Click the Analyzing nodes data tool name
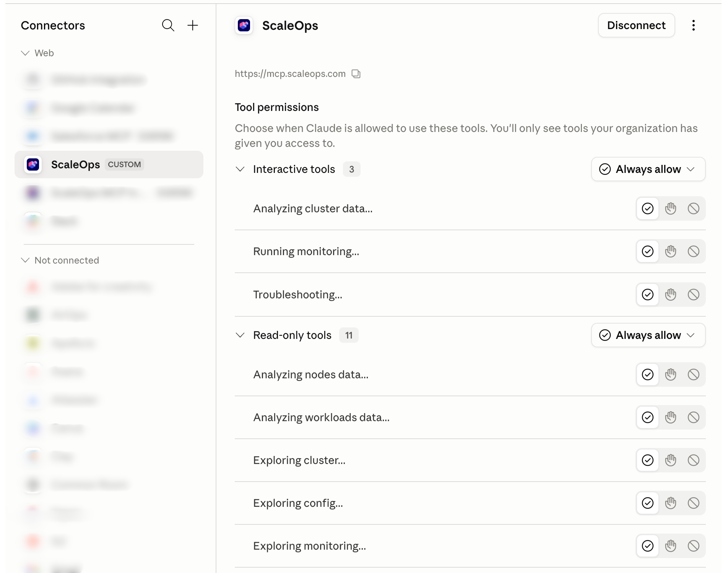Screen dimensions: 728x573 (311, 374)
